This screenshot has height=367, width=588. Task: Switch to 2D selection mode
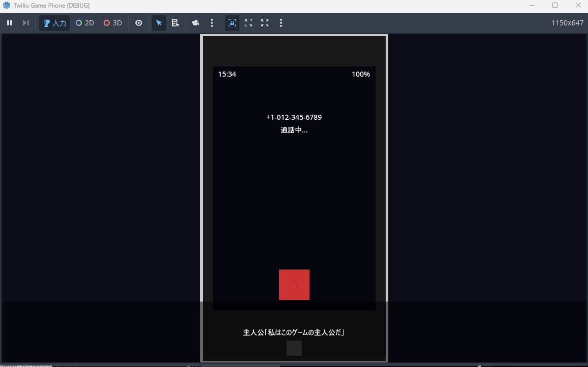click(x=85, y=23)
